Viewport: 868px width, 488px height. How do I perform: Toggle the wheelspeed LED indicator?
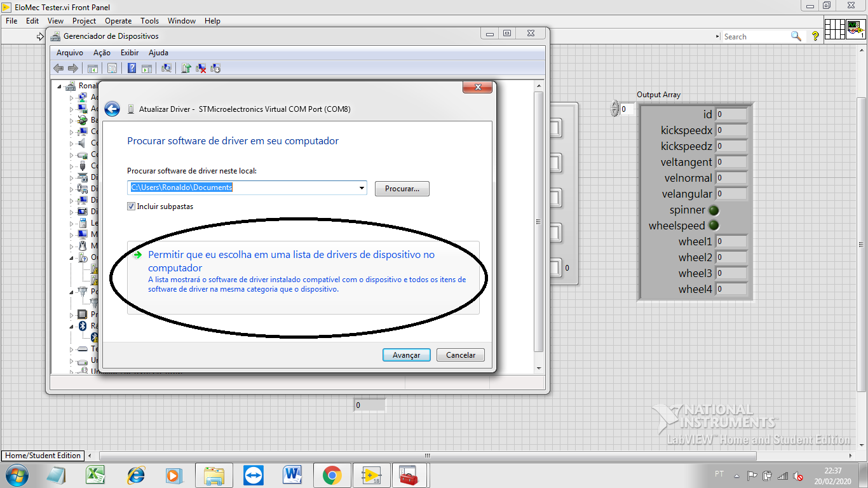tap(714, 226)
